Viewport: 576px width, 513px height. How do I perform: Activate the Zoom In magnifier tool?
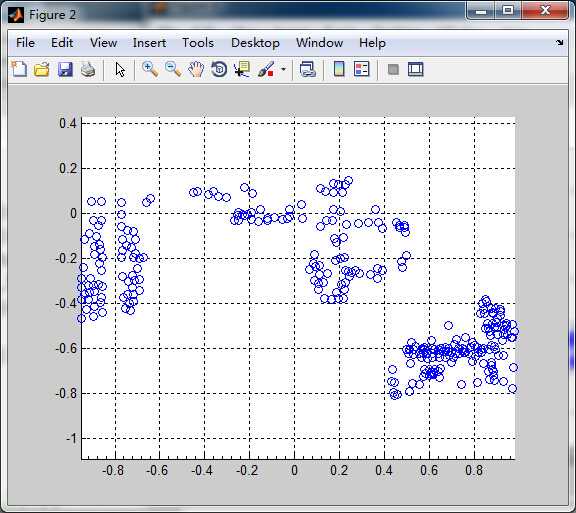tap(150, 69)
